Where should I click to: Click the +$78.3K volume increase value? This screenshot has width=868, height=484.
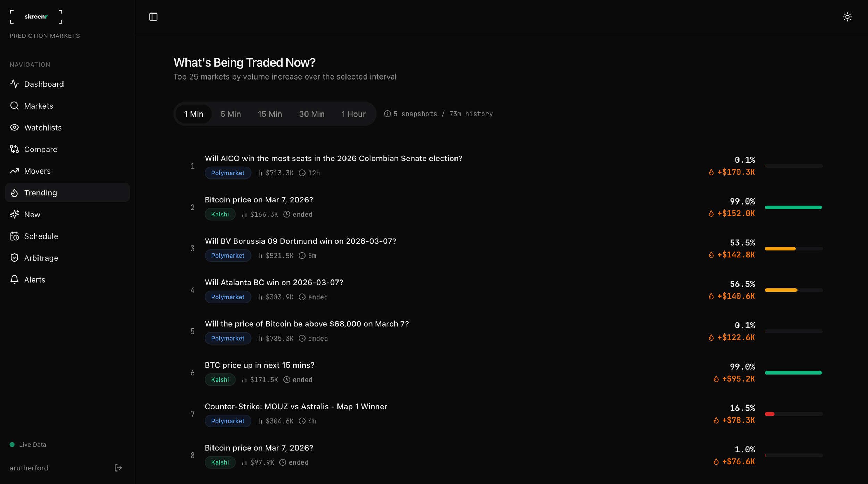pos(738,420)
